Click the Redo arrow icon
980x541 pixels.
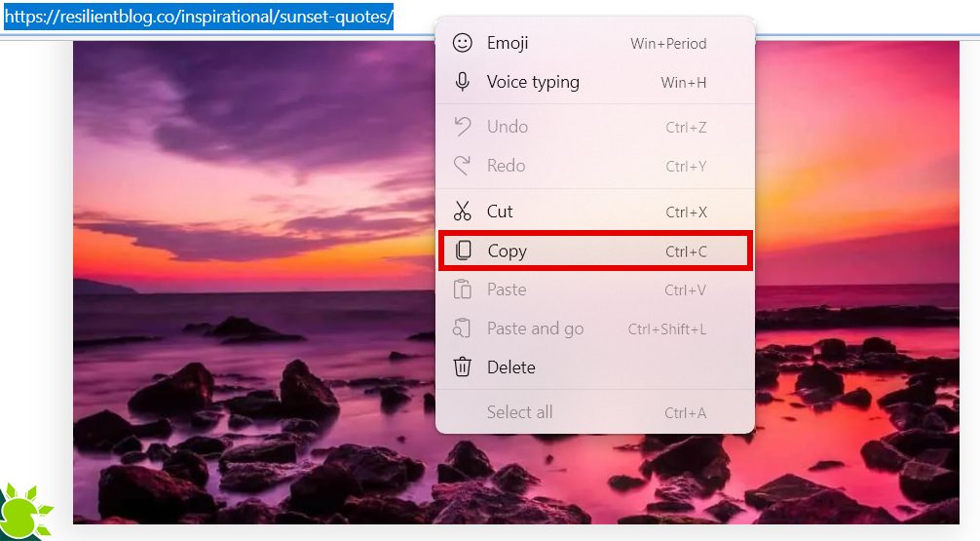point(463,165)
